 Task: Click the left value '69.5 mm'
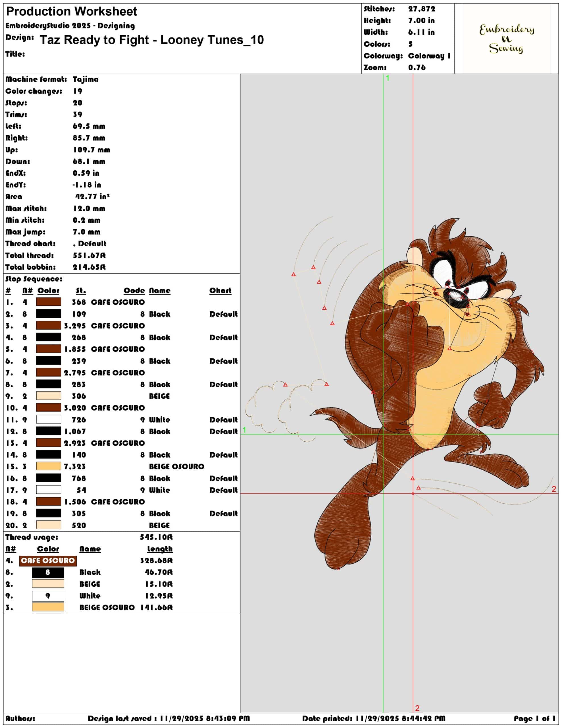tap(89, 126)
